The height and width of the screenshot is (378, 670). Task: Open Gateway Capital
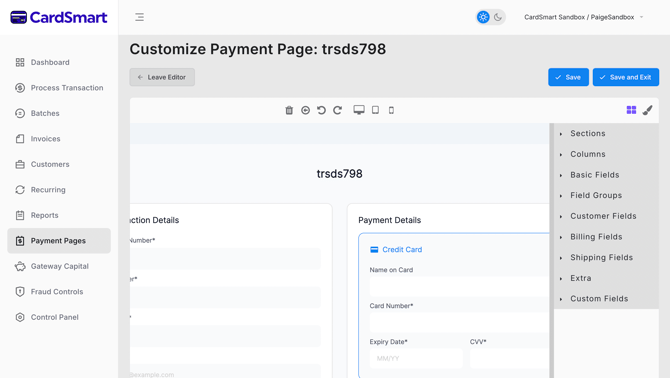[59, 266]
